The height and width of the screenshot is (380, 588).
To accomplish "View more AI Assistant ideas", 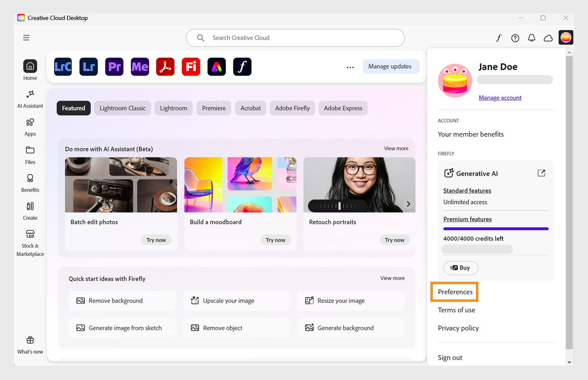I will (396, 149).
